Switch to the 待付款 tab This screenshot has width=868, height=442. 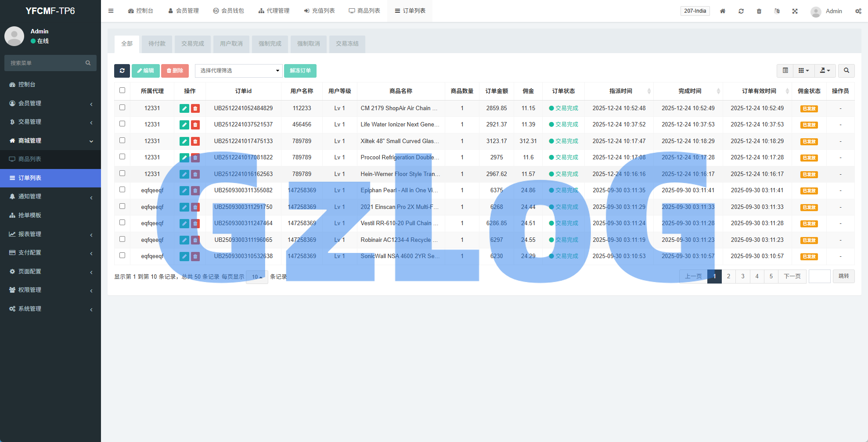click(x=157, y=44)
